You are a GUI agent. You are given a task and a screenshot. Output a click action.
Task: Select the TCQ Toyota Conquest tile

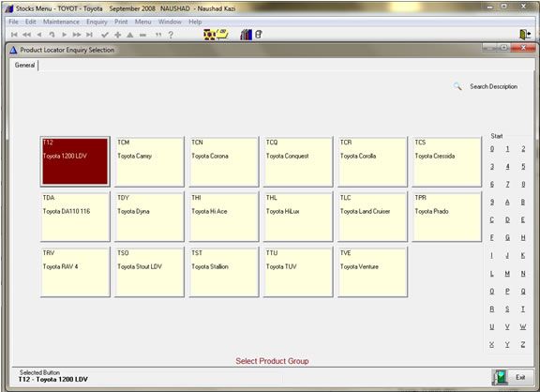pos(298,161)
